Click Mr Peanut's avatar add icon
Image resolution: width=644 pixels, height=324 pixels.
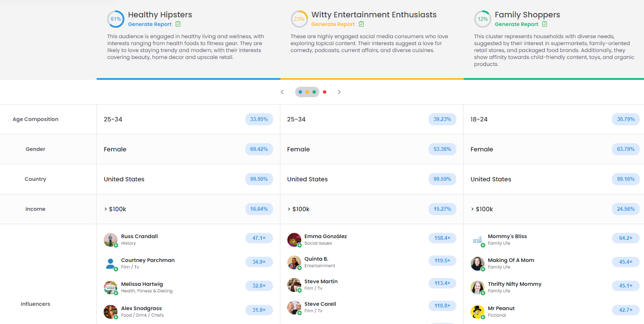(x=483, y=317)
